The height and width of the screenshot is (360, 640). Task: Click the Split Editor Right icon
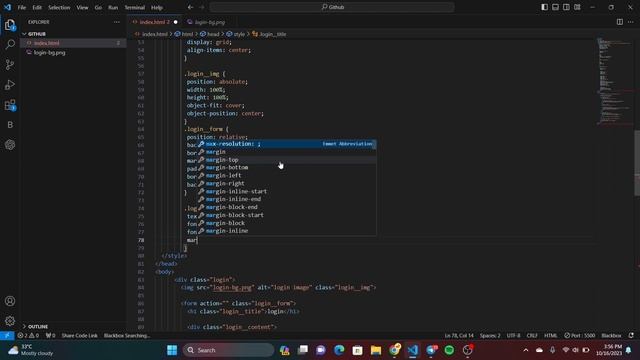point(620,22)
